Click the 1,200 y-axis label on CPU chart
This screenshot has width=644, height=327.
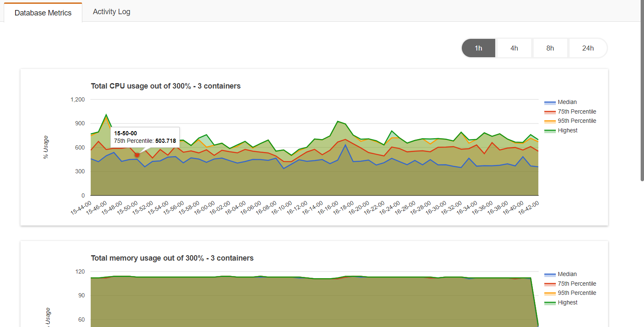coord(78,99)
